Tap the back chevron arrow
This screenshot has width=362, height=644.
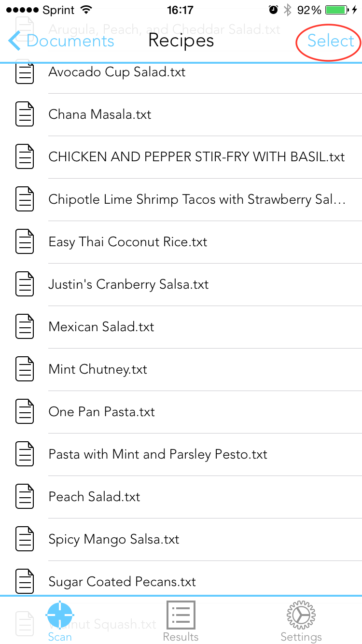[x=14, y=41]
